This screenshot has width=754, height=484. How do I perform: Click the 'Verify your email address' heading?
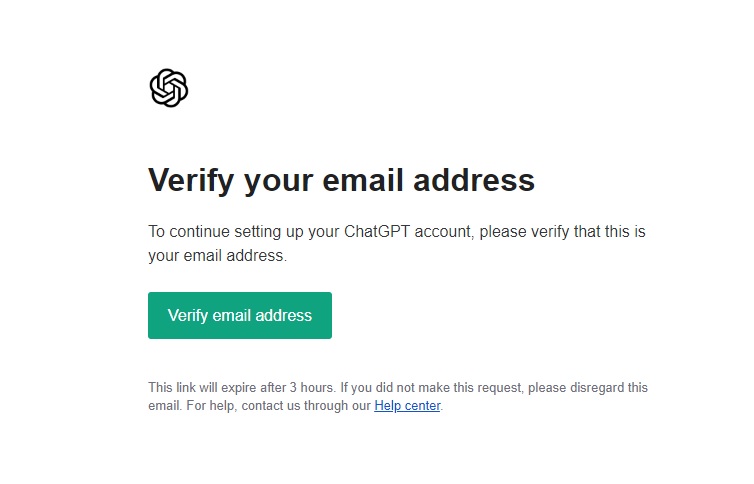(x=341, y=181)
